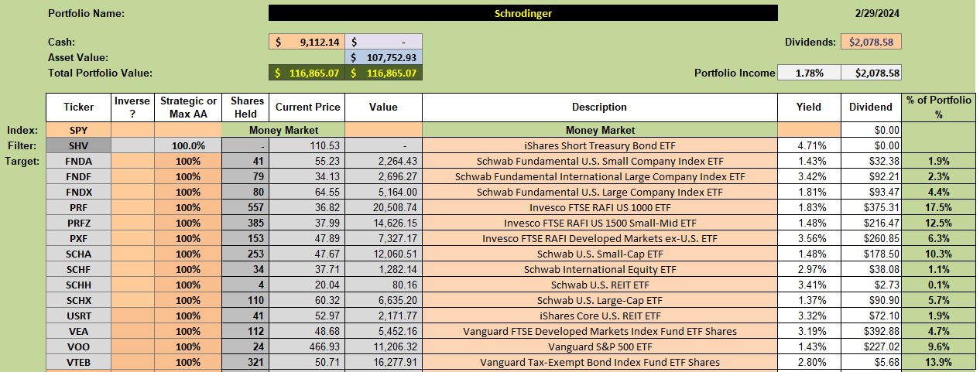
Task: Select the USRT ticker cell
Action: pos(78,316)
